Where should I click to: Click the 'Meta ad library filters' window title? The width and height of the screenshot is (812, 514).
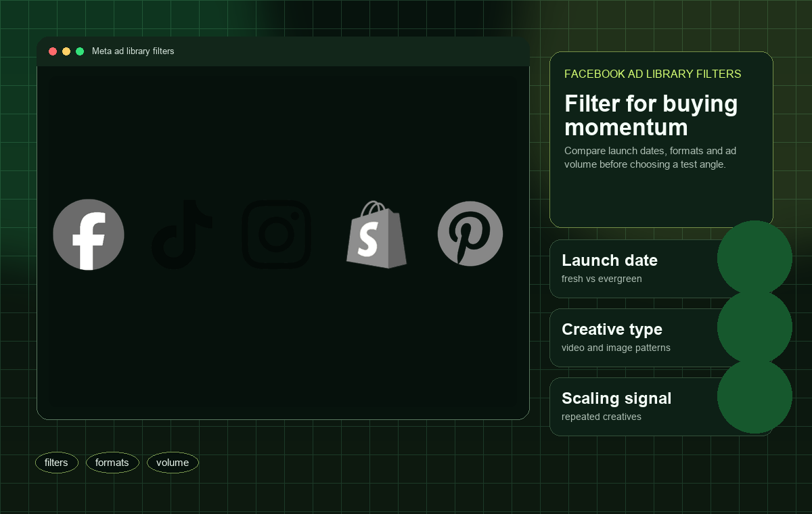tap(133, 51)
